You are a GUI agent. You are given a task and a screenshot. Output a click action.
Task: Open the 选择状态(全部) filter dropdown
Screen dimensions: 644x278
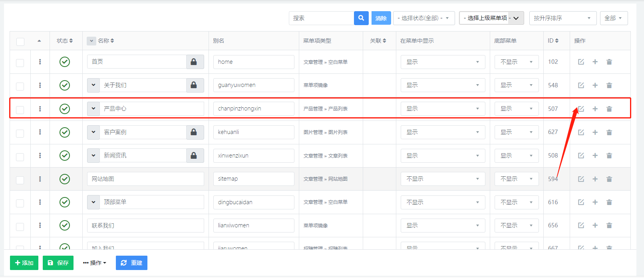point(423,18)
